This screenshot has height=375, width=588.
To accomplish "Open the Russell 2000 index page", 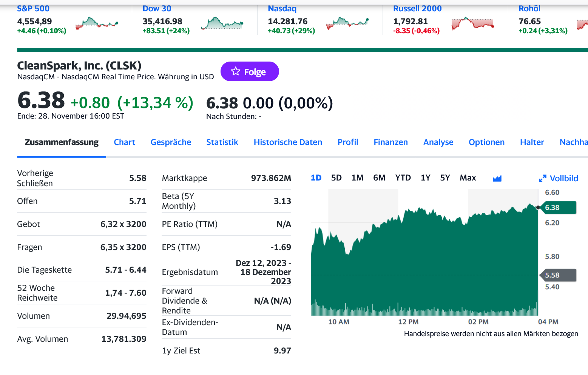I will click(417, 8).
